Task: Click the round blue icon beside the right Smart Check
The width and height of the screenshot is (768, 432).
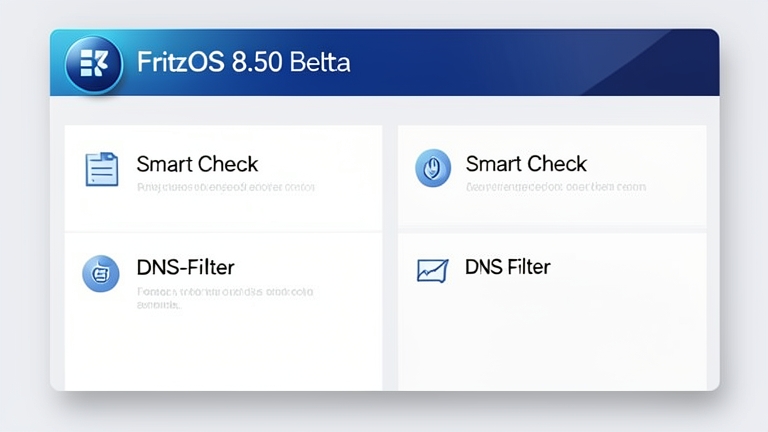Action: [433, 168]
